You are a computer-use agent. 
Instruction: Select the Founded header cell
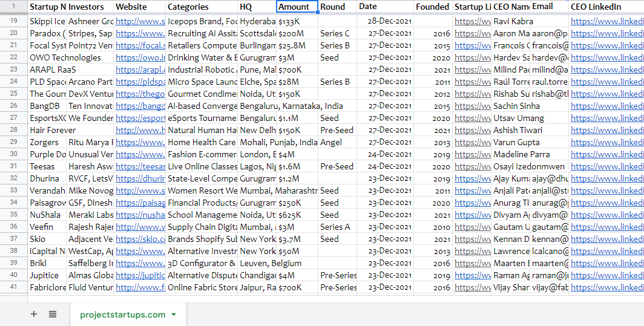click(433, 7)
